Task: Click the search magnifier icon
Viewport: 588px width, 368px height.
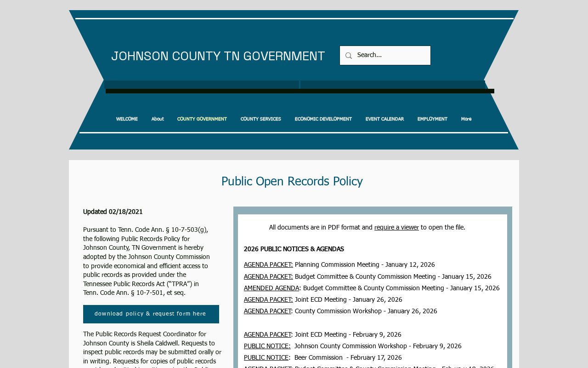Action: coord(349,56)
